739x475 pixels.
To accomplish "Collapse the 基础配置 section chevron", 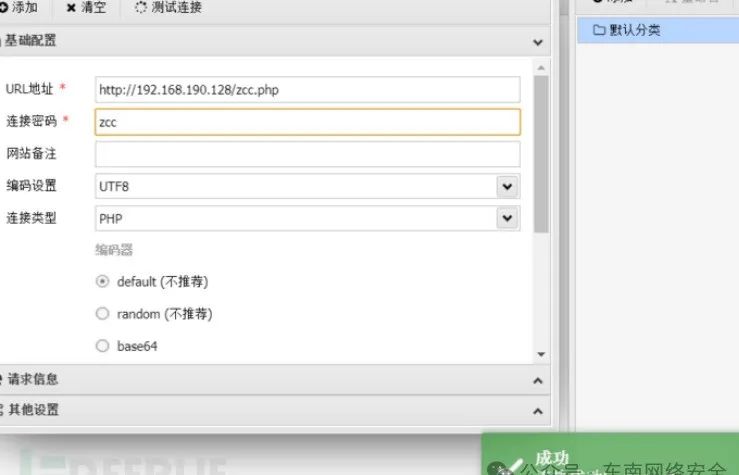I will [x=538, y=42].
